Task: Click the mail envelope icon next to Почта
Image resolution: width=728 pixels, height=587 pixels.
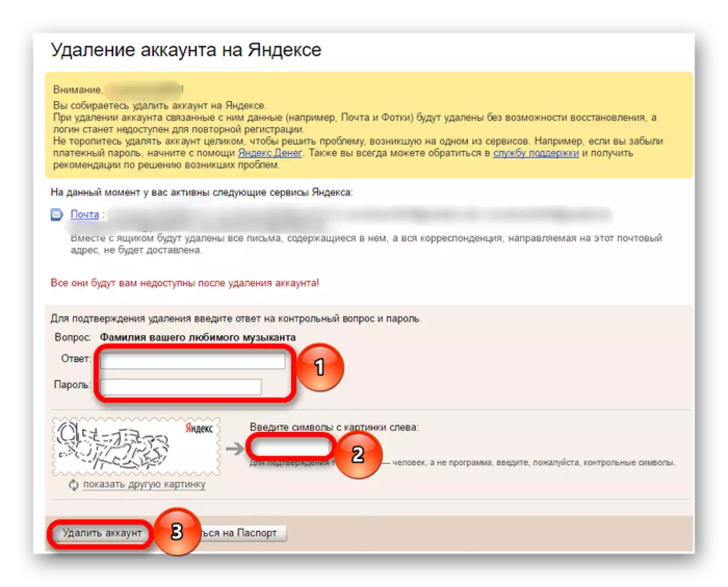Action: [x=57, y=214]
